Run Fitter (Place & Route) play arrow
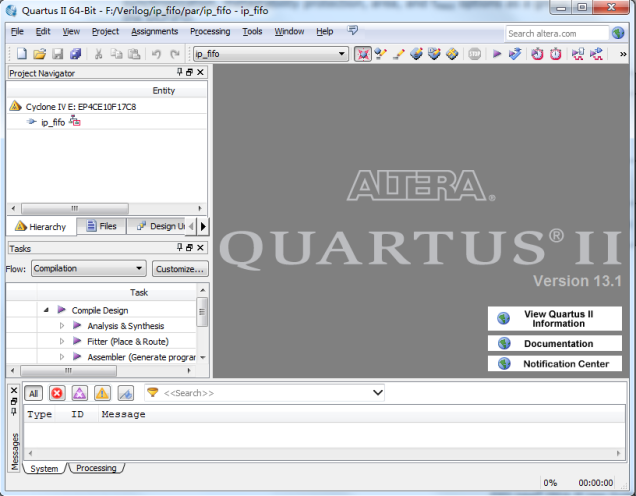Screen dimensions: 636x496 tap(77, 341)
